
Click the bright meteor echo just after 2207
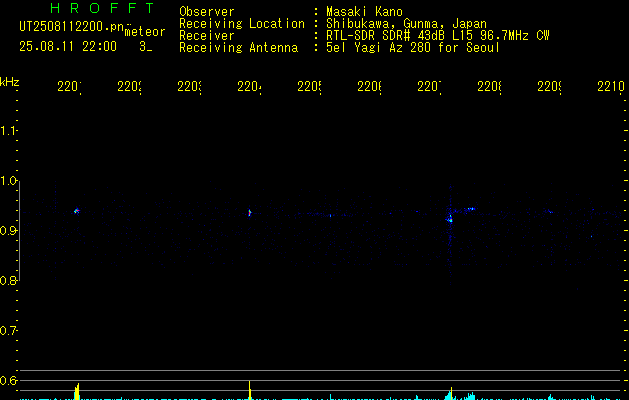pyautogui.click(x=450, y=219)
